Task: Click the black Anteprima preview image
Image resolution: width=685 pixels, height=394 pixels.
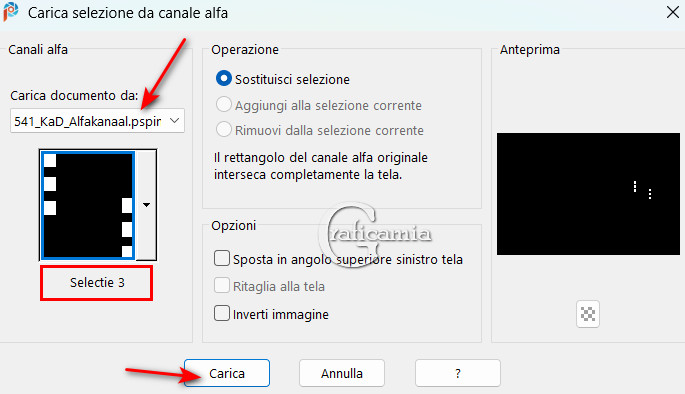Action: [x=588, y=194]
